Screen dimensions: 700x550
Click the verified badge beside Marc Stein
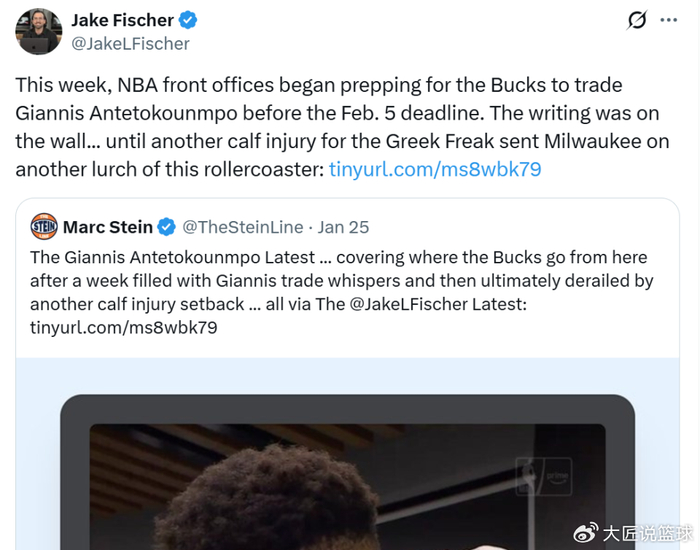[x=166, y=228]
